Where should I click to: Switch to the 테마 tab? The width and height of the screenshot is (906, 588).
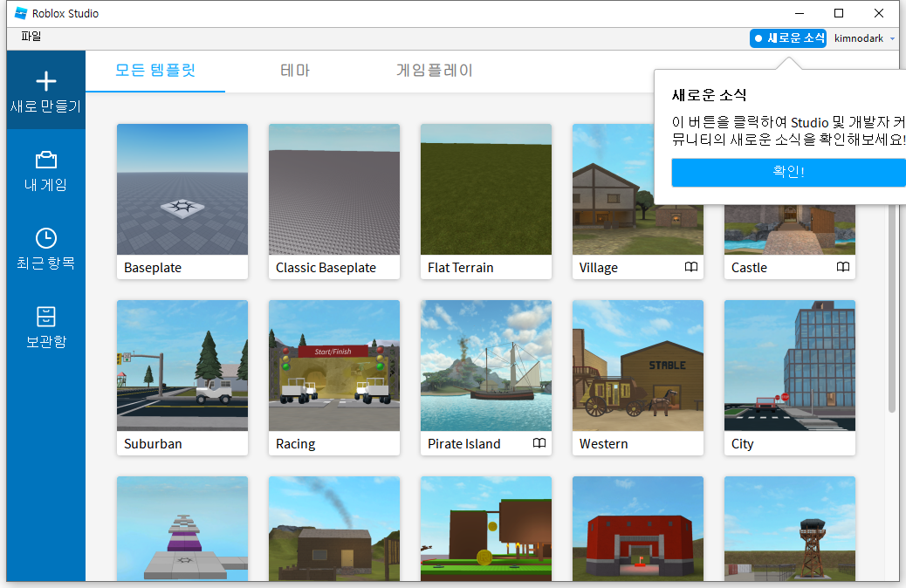(295, 71)
